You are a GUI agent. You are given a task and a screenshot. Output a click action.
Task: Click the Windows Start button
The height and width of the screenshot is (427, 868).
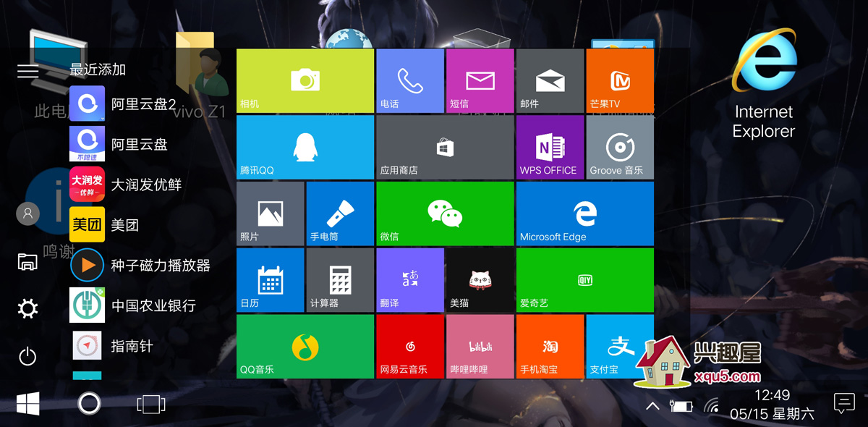[27, 404]
